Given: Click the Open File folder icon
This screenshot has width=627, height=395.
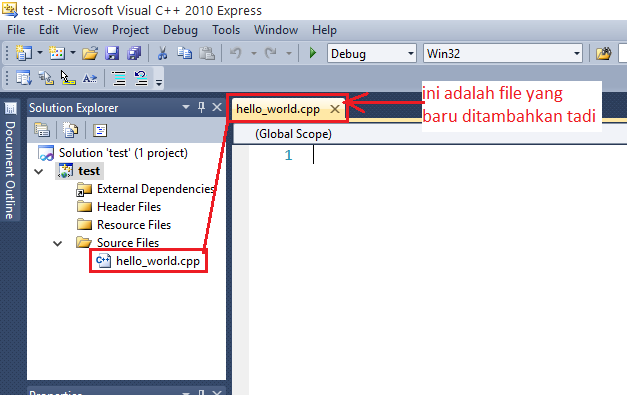Looking at the screenshot, I should [x=90, y=53].
